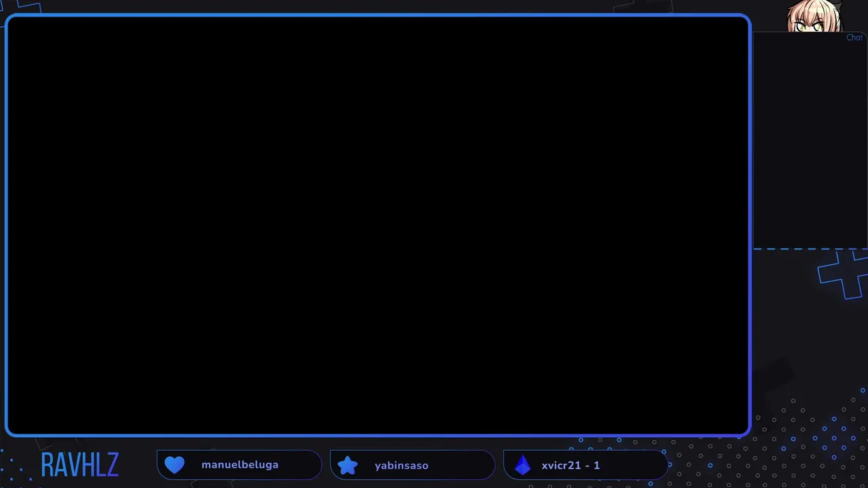Image resolution: width=868 pixels, height=488 pixels.
Task: Click the blue gem icon beside xvicr21
Action: pyautogui.click(x=522, y=465)
